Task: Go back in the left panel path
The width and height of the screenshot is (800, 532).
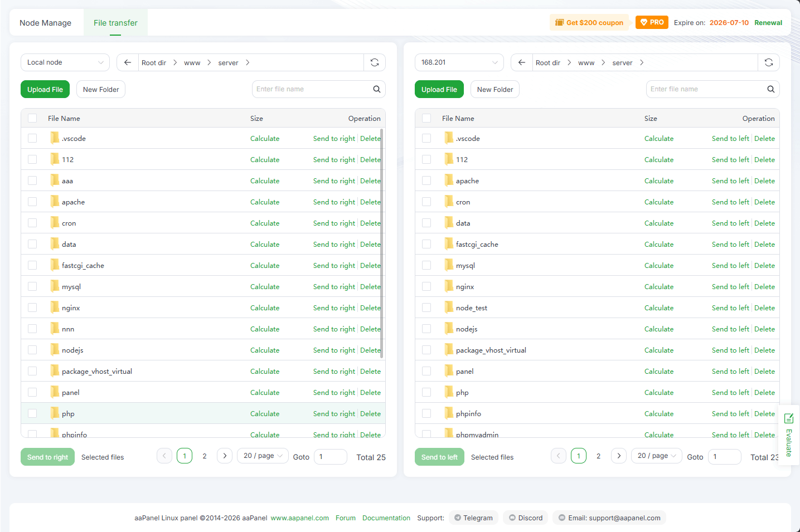Action: point(128,62)
